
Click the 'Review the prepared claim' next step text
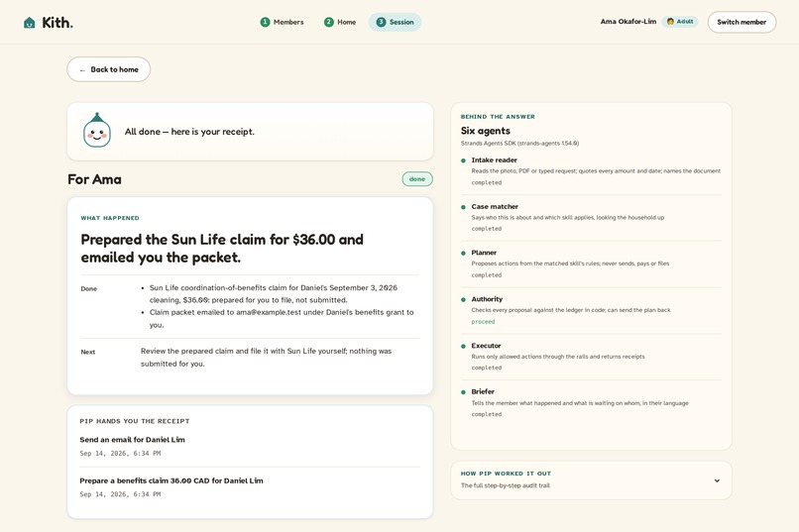click(266, 358)
